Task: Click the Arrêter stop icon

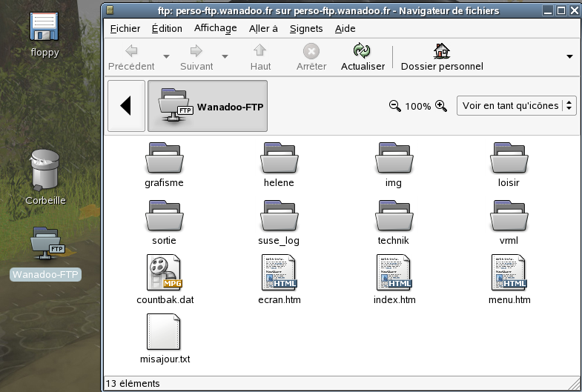Action: pos(311,51)
